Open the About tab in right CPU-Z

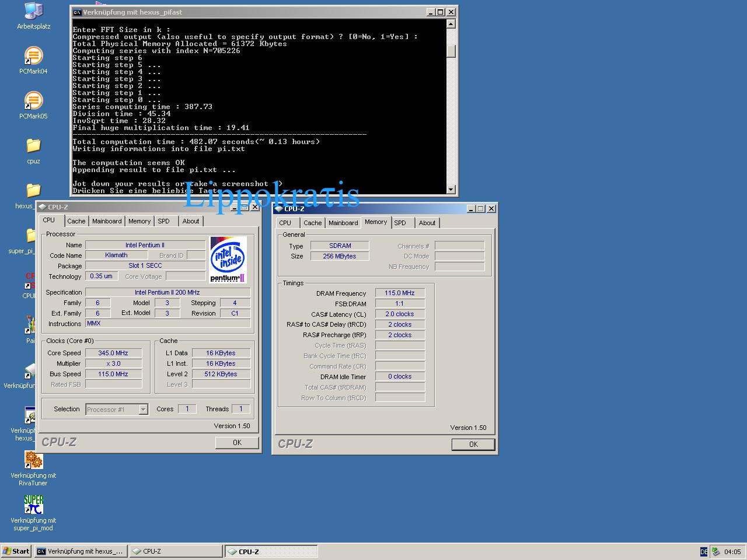pyautogui.click(x=427, y=223)
